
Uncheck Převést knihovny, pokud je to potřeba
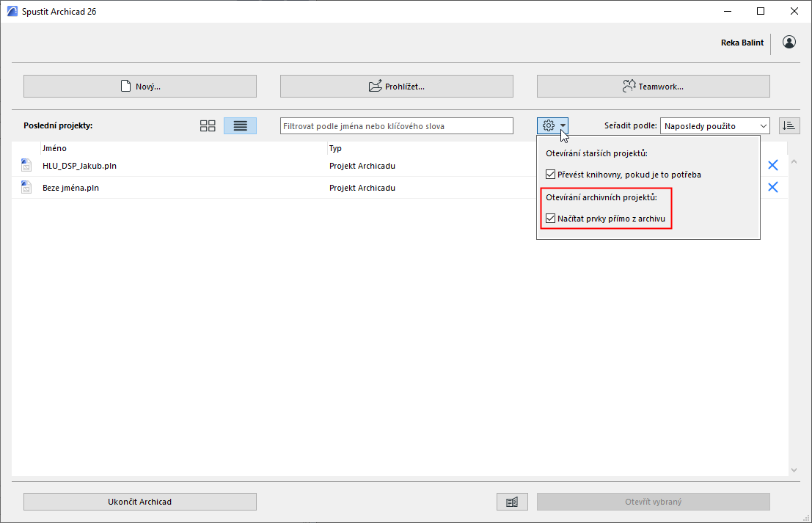pos(549,174)
